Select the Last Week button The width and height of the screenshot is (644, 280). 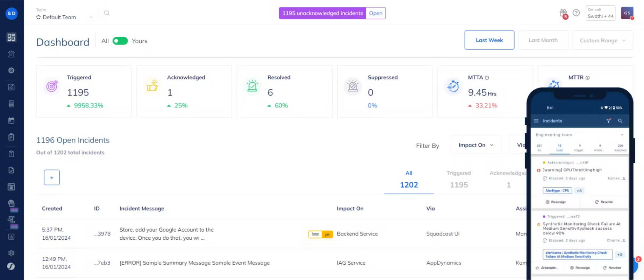pyautogui.click(x=489, y=40)
